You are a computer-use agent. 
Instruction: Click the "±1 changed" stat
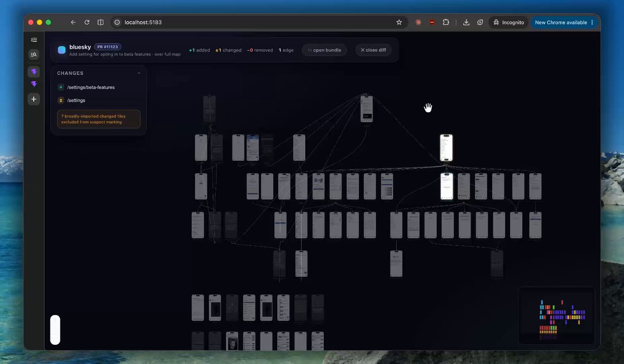tap(228, 50)
